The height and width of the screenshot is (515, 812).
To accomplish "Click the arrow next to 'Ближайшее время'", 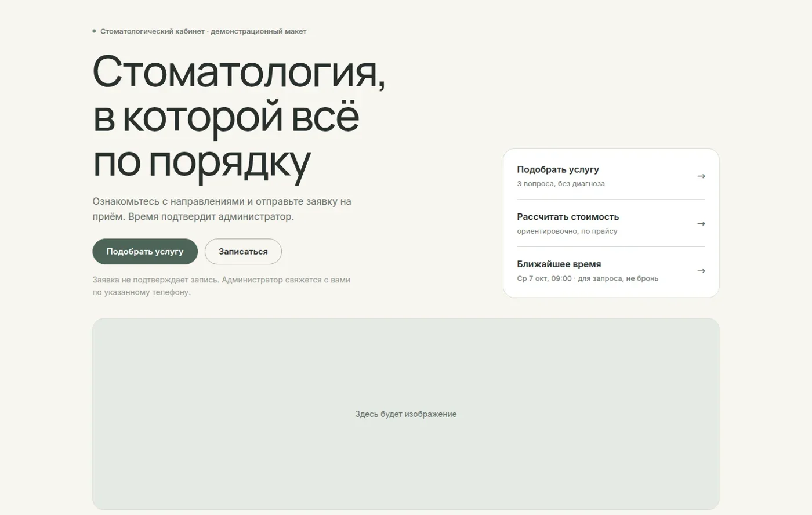I will 701,271.
